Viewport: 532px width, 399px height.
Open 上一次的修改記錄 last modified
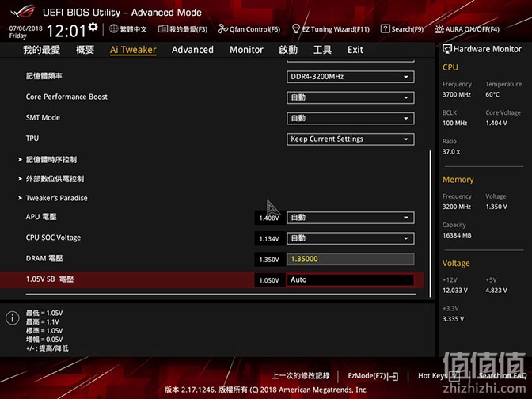click(x=301, y=375)
